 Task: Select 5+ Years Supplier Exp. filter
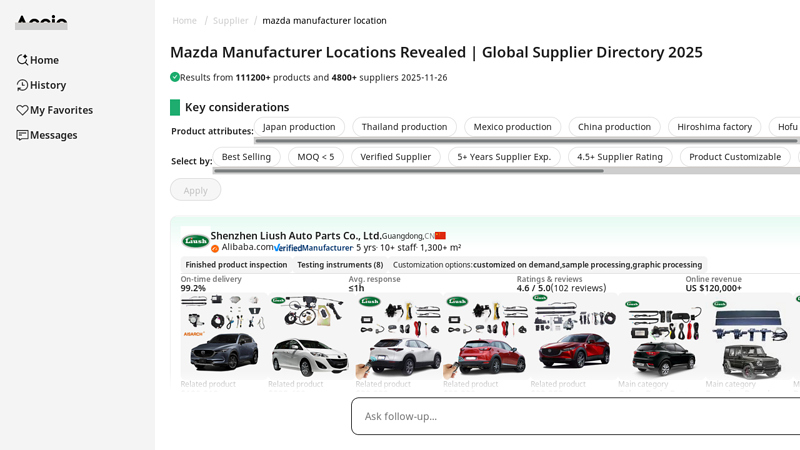point(504,157)
